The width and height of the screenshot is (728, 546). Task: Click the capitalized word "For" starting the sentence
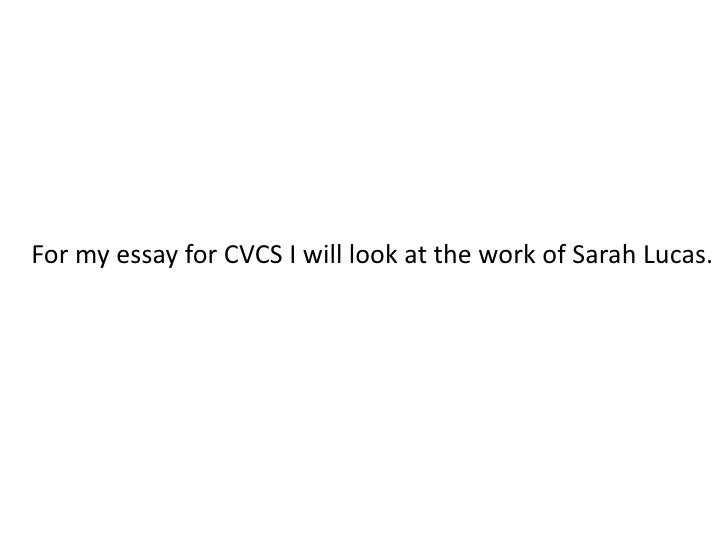pos(50,254)
